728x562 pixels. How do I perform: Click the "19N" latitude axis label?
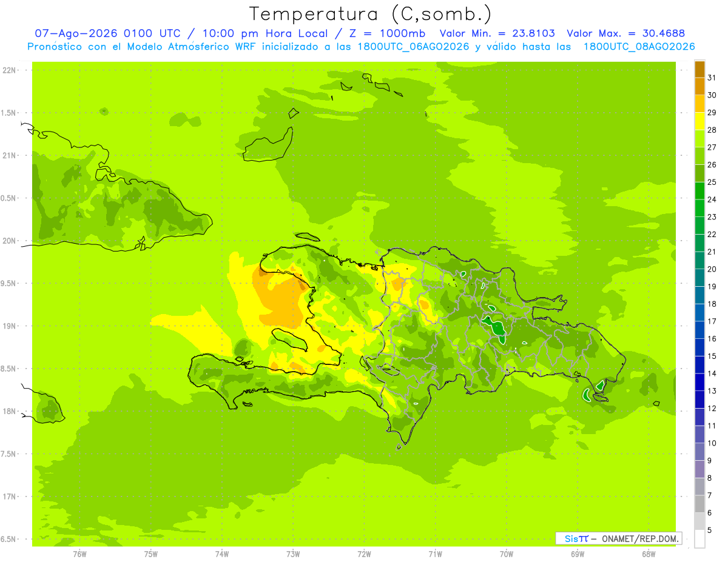pos(9,326)
